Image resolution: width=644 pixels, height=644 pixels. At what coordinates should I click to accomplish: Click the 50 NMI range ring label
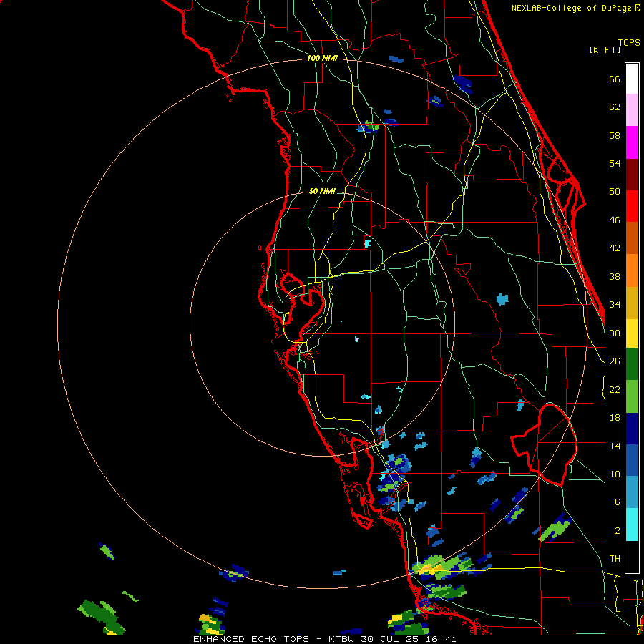pos(322,191)
